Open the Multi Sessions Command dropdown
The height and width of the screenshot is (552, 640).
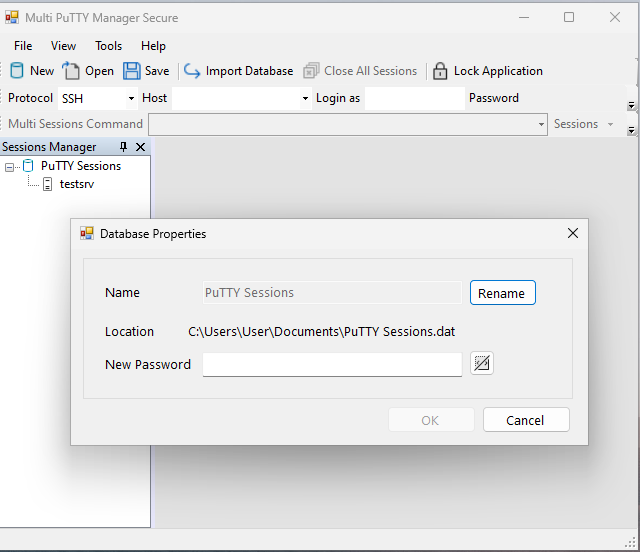pyautogui.click(x=538, y=125)
